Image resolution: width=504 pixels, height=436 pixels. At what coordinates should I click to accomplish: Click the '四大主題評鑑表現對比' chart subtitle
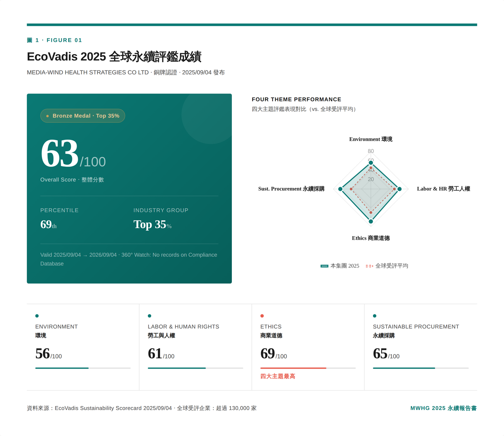coord(304,109)
